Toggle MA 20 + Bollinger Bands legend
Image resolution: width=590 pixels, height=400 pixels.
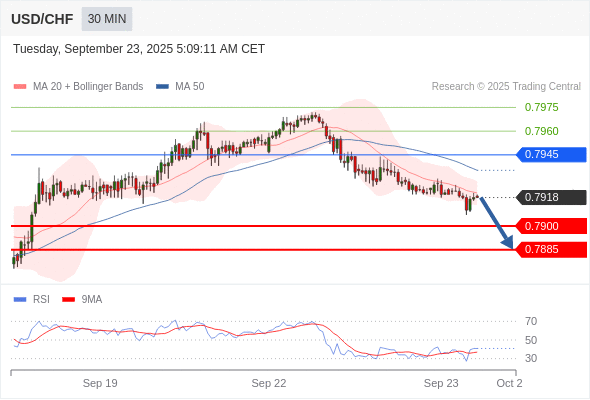88,87
